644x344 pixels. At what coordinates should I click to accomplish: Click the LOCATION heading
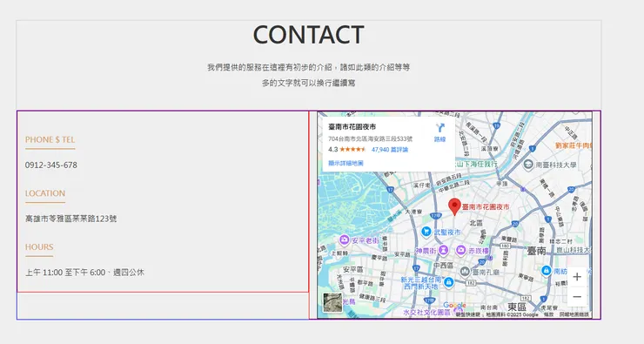pyautogui.click(x=45, y=193)
